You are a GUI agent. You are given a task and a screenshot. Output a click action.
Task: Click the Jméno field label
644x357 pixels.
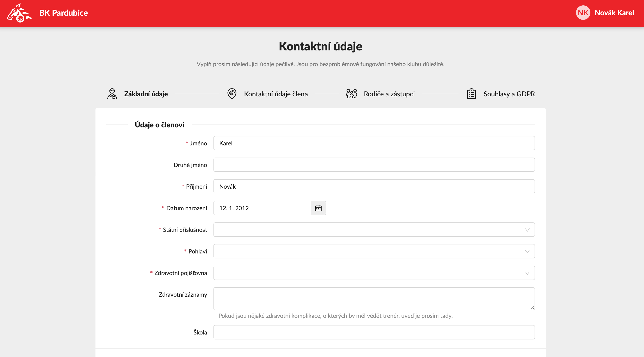[x=198, y=143]
